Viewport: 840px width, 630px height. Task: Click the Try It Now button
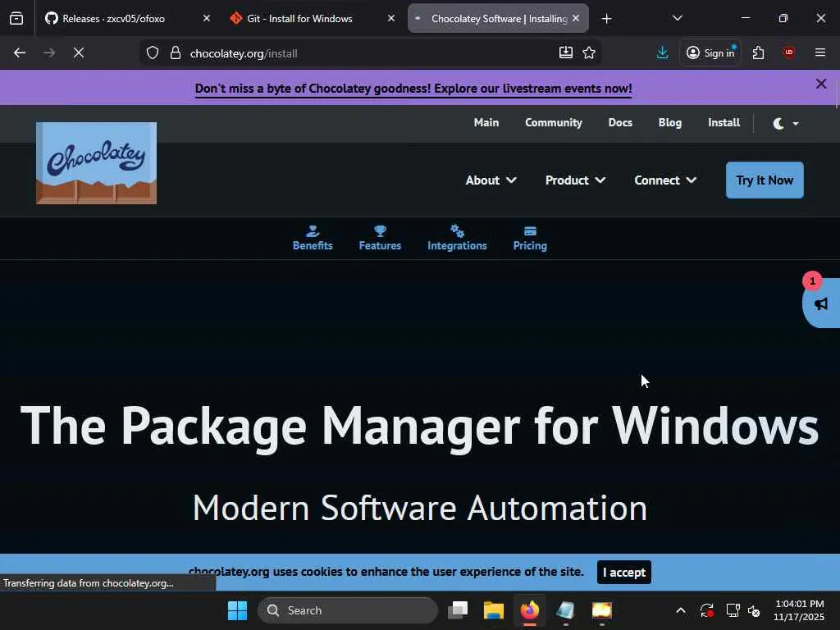(x=765, y=180)
